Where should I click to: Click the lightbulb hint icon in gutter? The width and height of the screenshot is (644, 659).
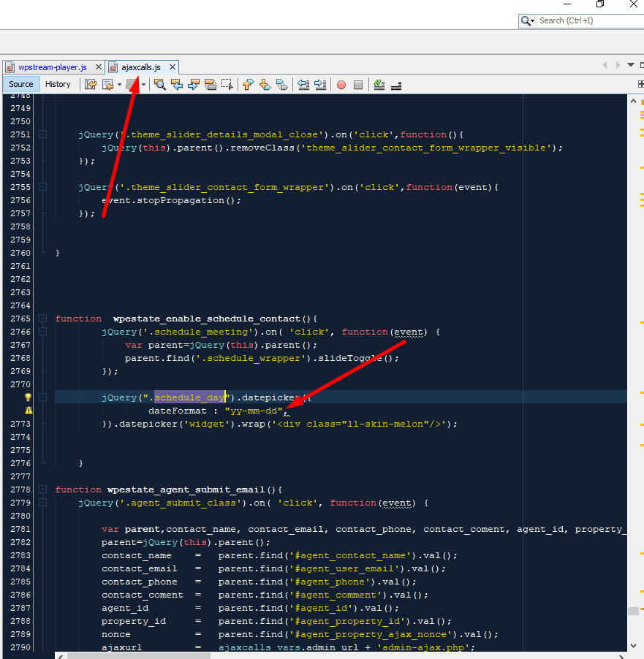point(29,397)
